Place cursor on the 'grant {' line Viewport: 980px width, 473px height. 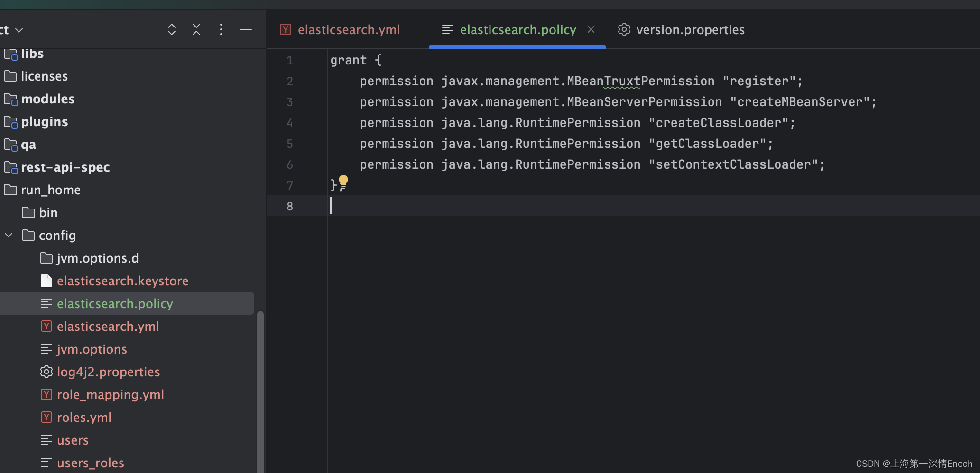[356, 60]
